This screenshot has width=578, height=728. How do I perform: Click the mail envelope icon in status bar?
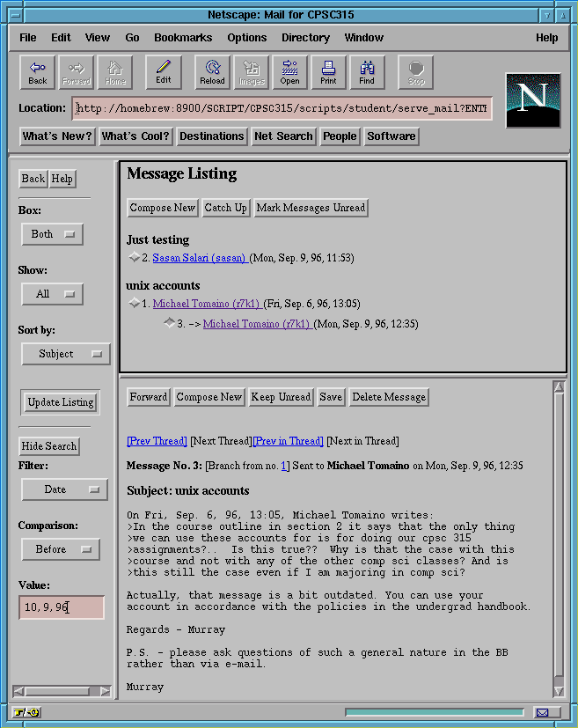[543, 712]
